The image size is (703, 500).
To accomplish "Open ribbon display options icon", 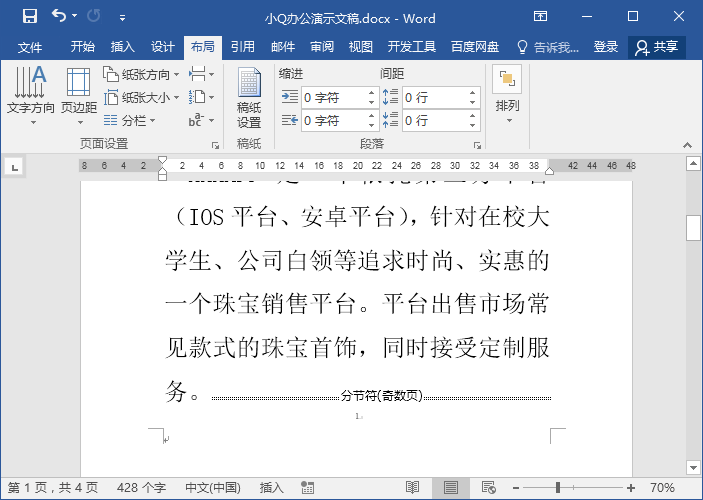I will (540, 17).
